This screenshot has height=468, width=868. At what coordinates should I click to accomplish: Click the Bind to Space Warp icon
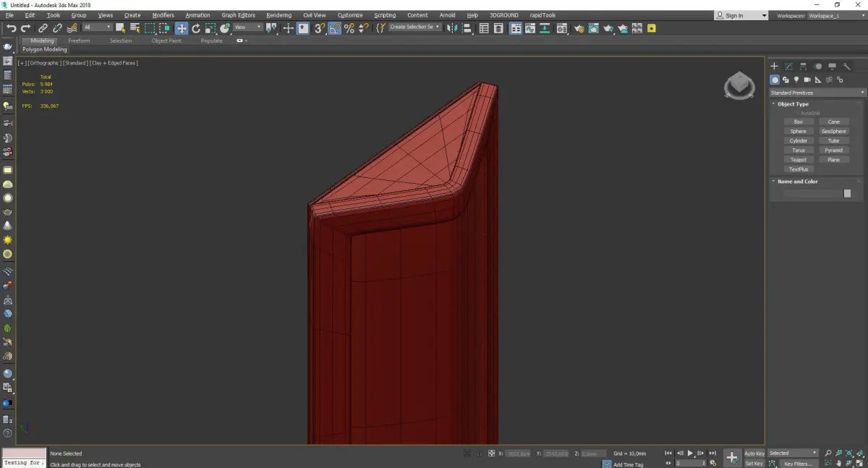[72, 28]
